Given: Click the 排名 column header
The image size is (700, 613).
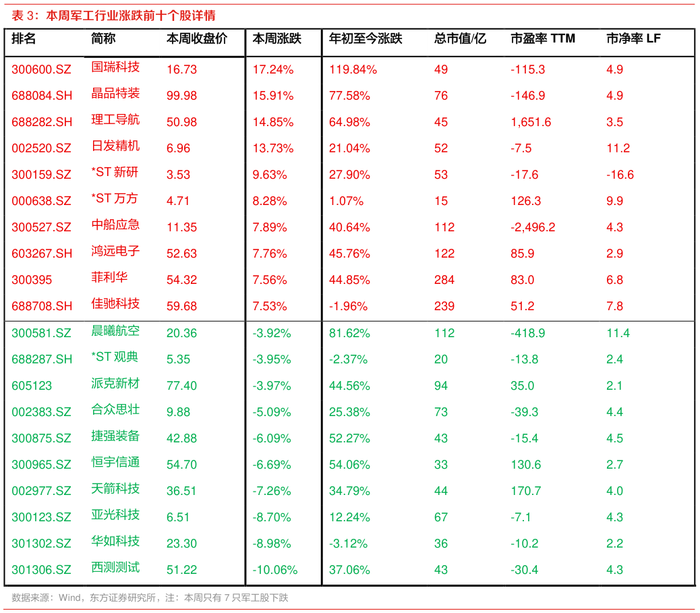Looking at the screenshot, I should pos(24,39).
